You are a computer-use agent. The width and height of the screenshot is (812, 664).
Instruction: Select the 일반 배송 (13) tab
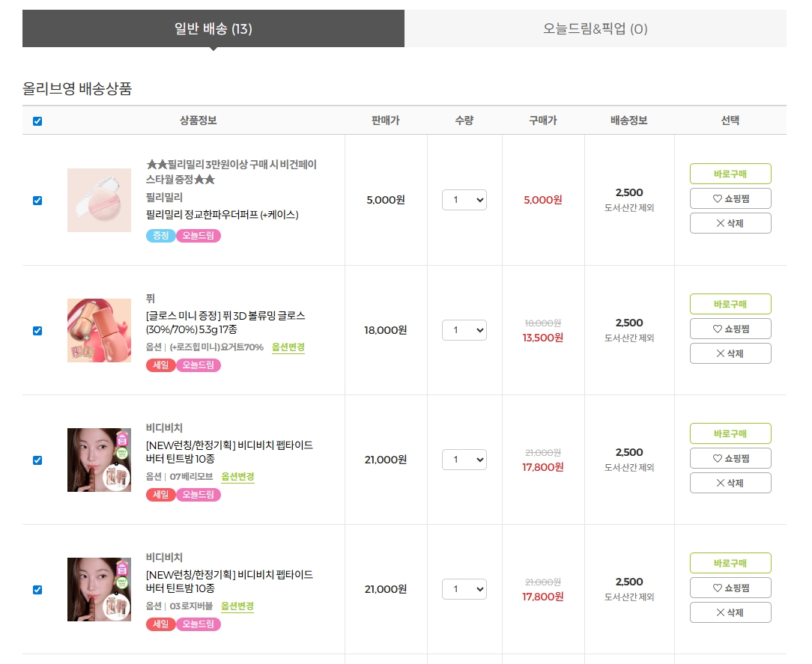coord(213,29)
